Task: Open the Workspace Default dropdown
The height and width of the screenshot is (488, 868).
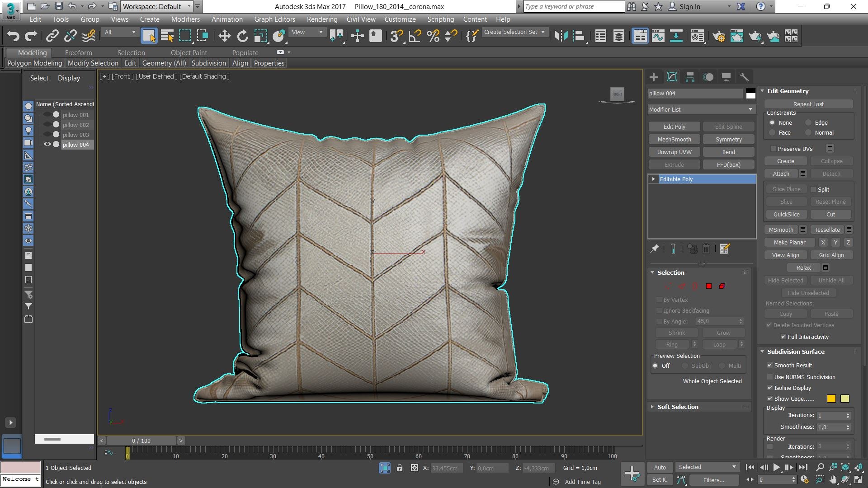Action: pos(156,6)
